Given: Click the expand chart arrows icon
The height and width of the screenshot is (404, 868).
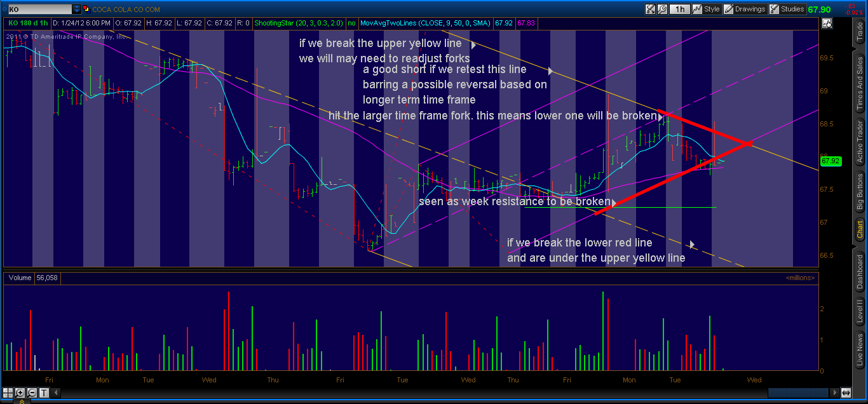Looking at the screenshot, I should coord(650,10).
